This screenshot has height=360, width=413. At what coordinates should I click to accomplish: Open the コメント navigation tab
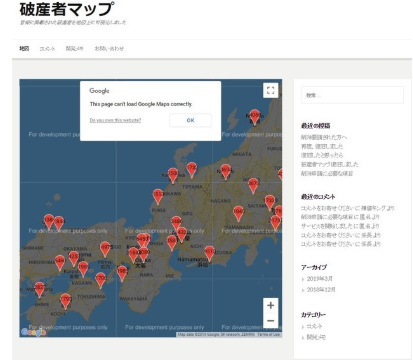[x=47, y=49]
